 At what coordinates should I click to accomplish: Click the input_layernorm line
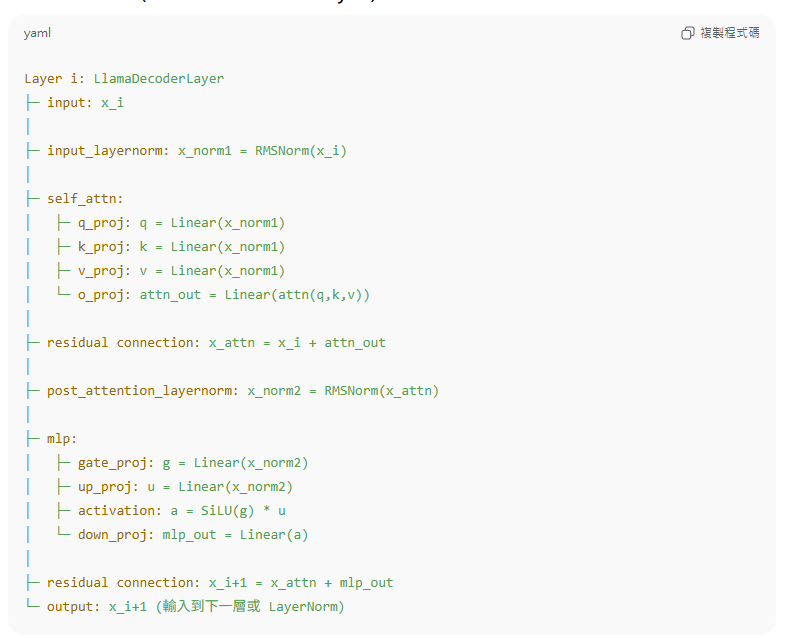(196, 150)
